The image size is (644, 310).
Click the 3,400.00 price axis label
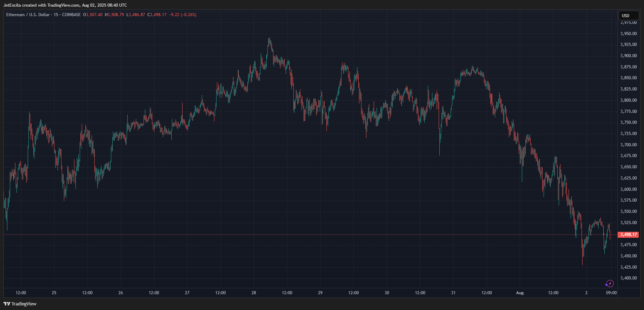click(x=629, y=278)
